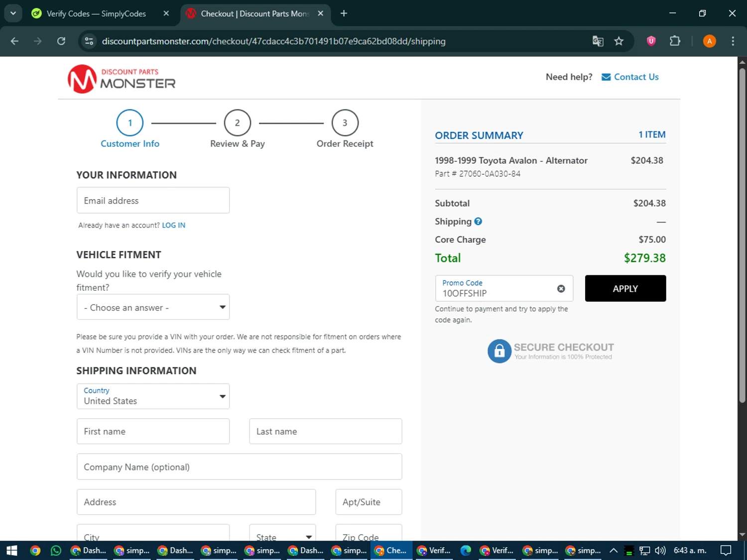Open the Chrome three-dot menu

click(x=733, y=41)
